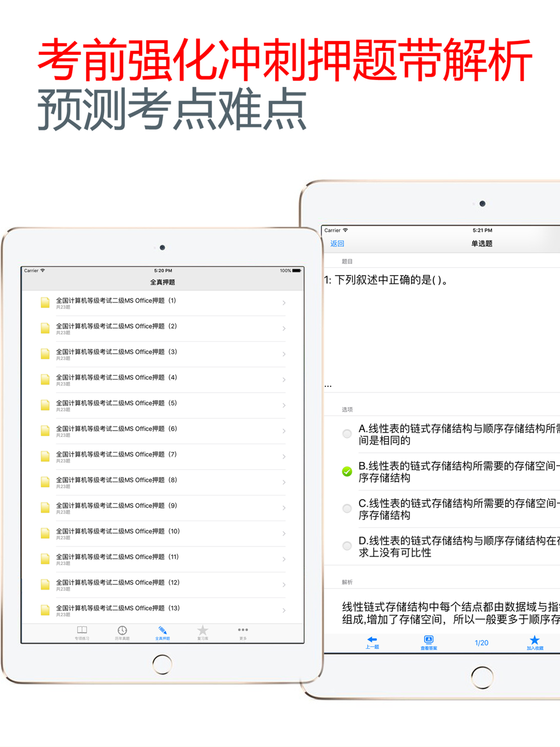The height and width of the screenshot is (747, 560).
Task: Click the 单选题 title header
Action: 482,244
